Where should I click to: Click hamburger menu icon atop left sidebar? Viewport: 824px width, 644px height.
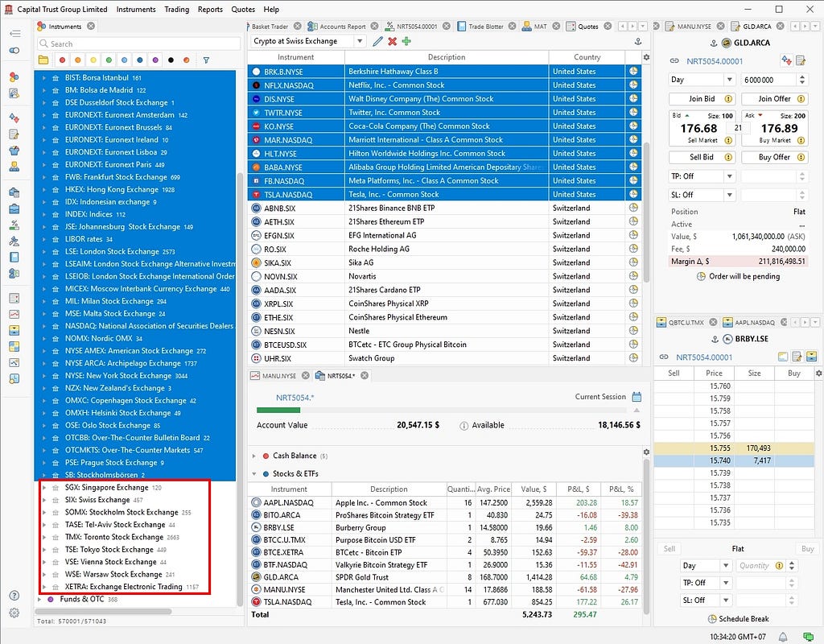pos(14,33)
